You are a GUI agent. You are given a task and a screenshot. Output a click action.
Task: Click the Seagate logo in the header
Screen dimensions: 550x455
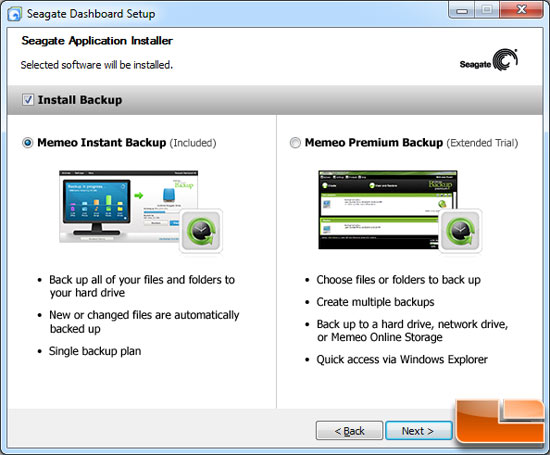coord(488,60)
